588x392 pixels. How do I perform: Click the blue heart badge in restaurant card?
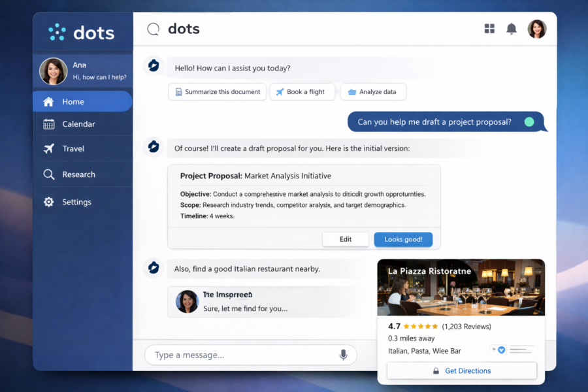501,350
